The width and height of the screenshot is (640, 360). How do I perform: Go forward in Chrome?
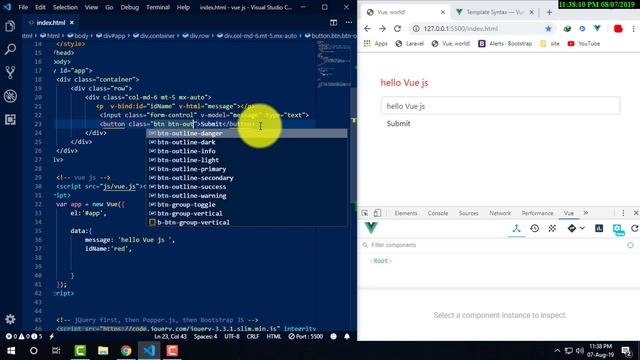pos(382,29)
